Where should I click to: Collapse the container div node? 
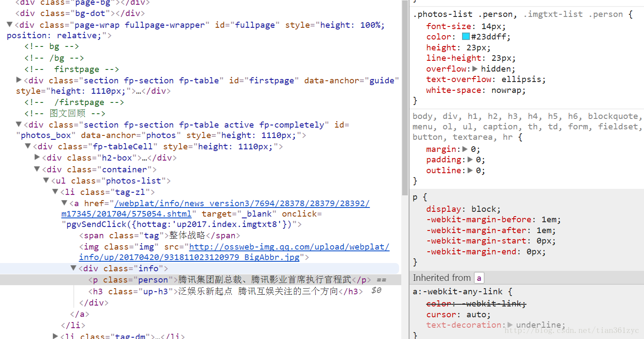[37, 169]
